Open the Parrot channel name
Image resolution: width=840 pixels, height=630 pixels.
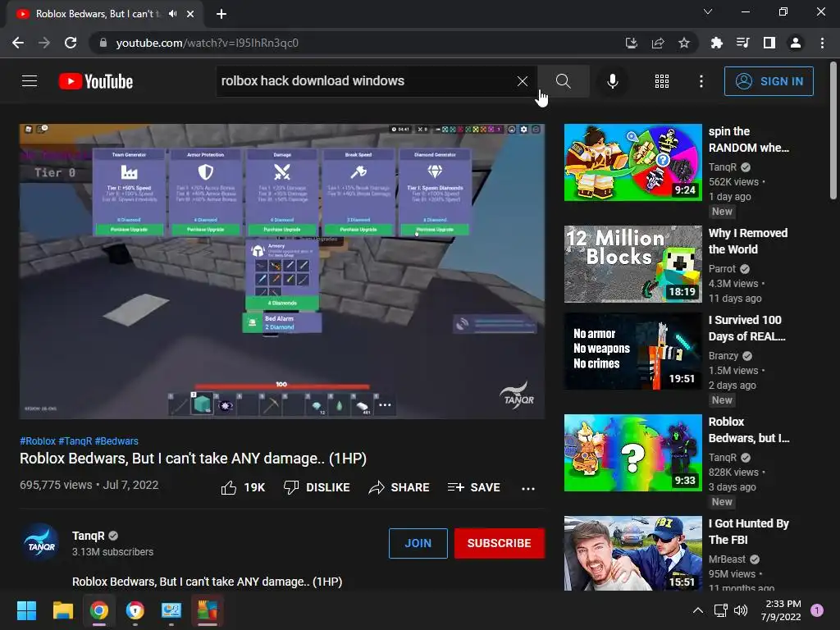pos(722,269)
